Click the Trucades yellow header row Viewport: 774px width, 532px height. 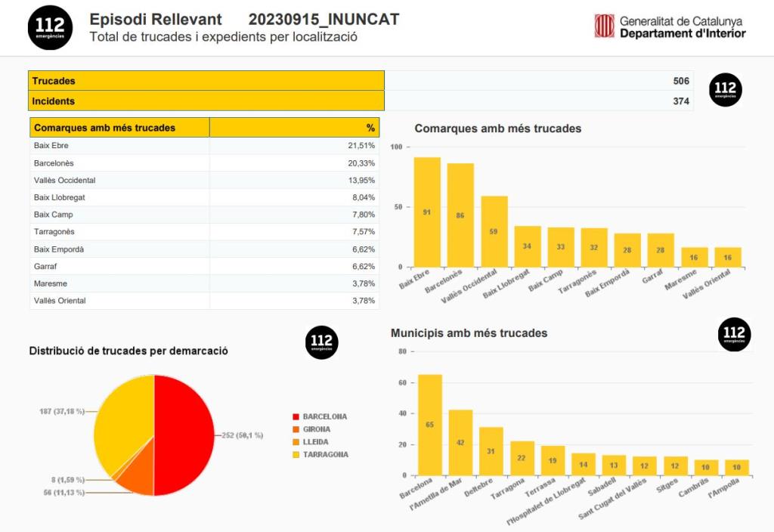point(206,81)
